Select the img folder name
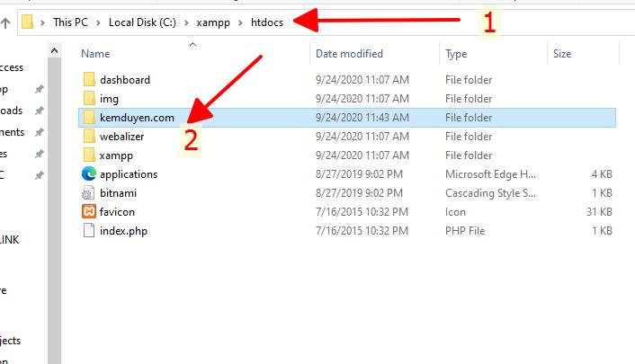Screen dimensions: 635x364 (109, 99)
